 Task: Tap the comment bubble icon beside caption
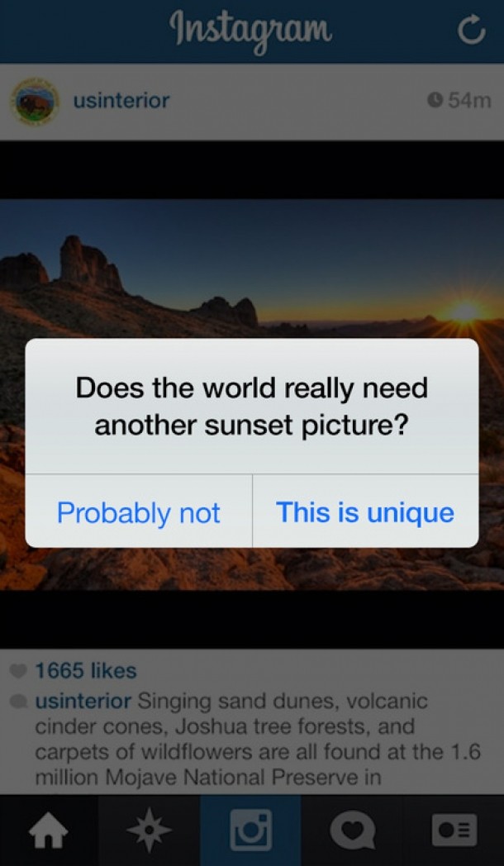[x=19, y=702]
